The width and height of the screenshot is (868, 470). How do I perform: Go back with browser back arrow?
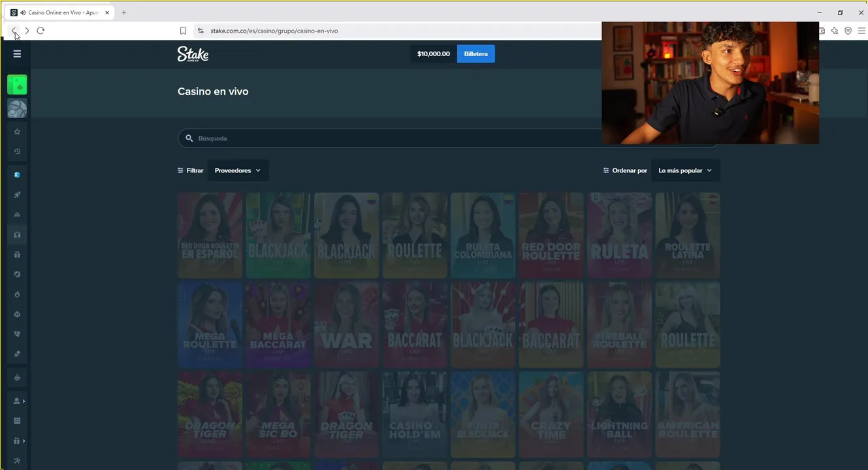coord(14,31)
